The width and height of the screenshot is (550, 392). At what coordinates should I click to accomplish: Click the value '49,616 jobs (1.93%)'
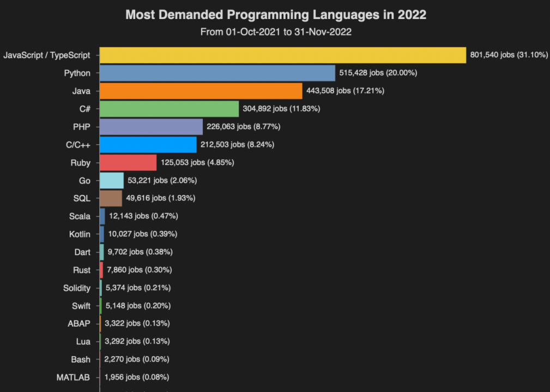click(161, 198)
